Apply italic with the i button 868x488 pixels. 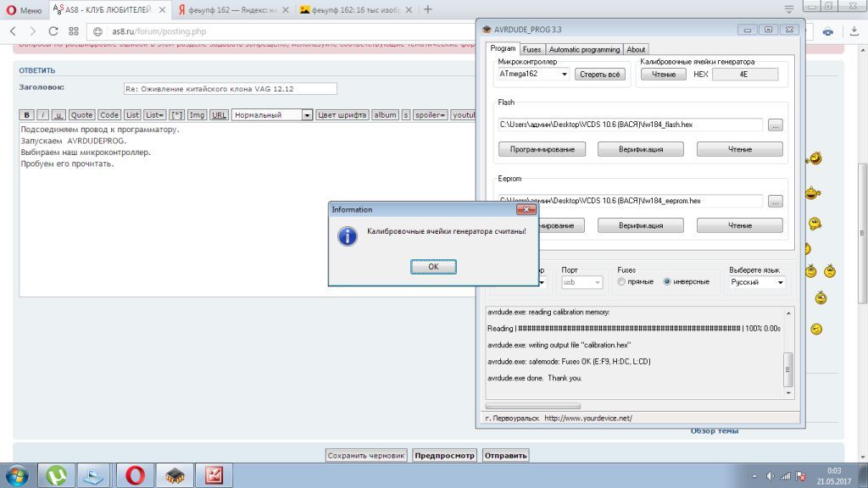coord(42,115)
